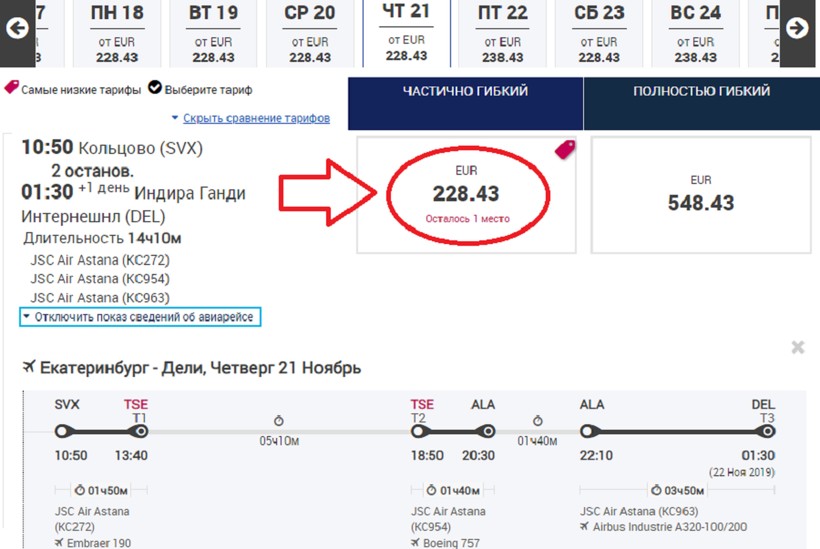Click the ЧАСТИЧНО ГИБКИЙ fare header
Screen dimensions: 820x549
click(465, 92)
